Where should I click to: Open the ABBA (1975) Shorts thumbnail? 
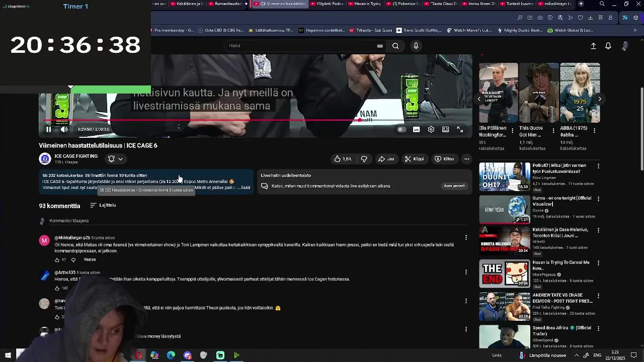[x=580, y=93]
